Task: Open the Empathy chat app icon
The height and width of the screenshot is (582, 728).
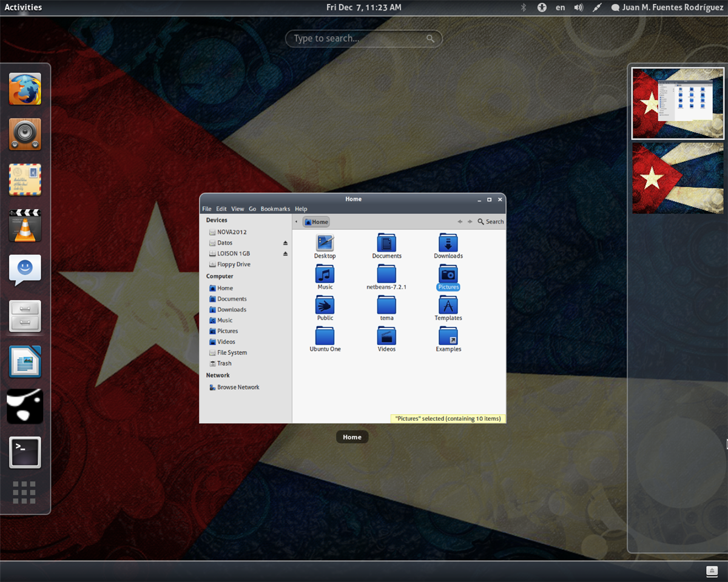Action: [25, 270]
